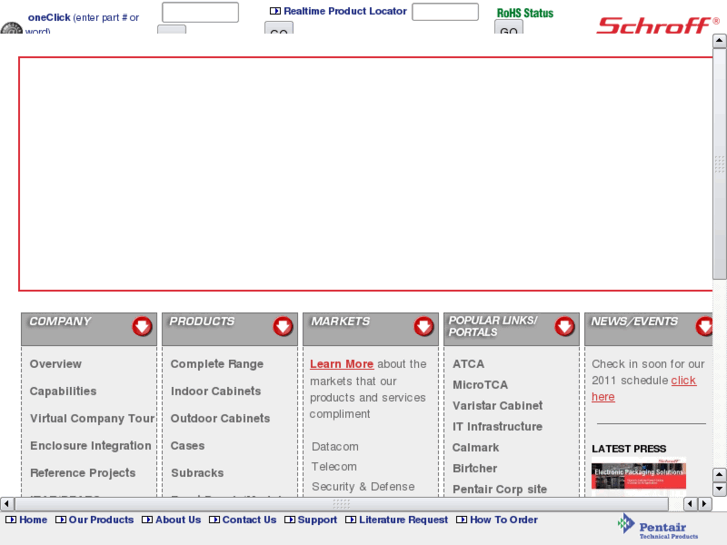The image size is (727, 545).
Task: Go to About Us page
Action: [x=178, y=519]
